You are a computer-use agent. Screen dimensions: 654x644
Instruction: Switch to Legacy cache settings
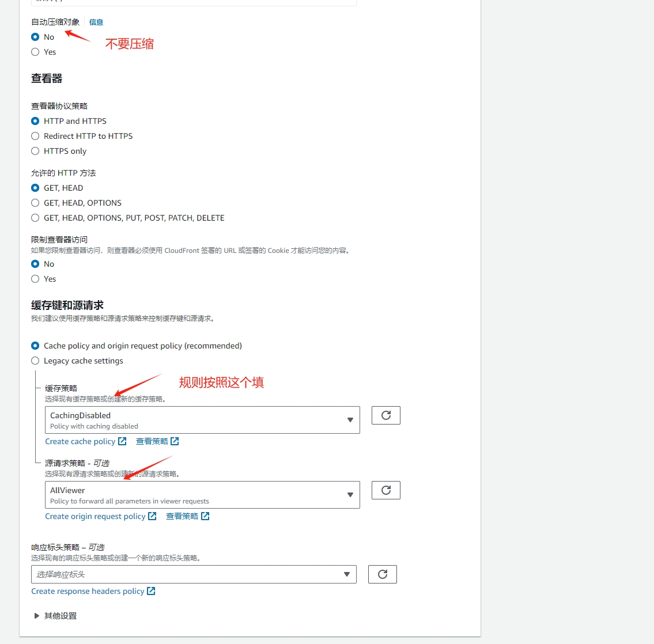(x=35, y=361)
